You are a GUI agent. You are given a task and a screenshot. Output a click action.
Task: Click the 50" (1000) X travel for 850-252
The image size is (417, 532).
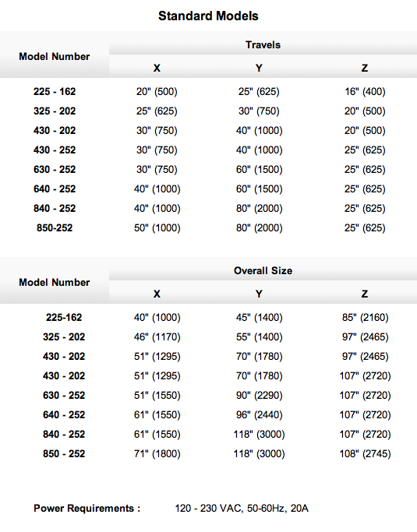(x=157, y=227)
